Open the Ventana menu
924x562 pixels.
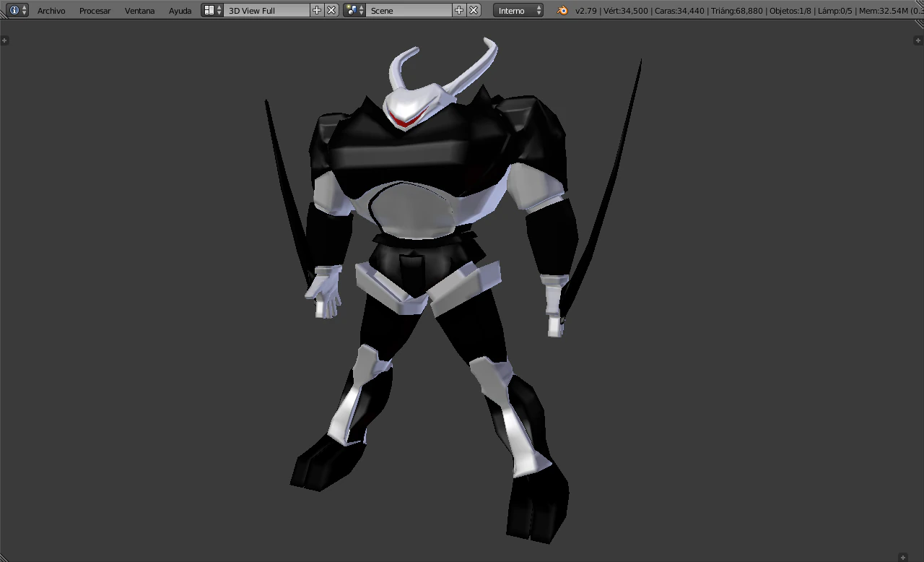pos(139,10)
